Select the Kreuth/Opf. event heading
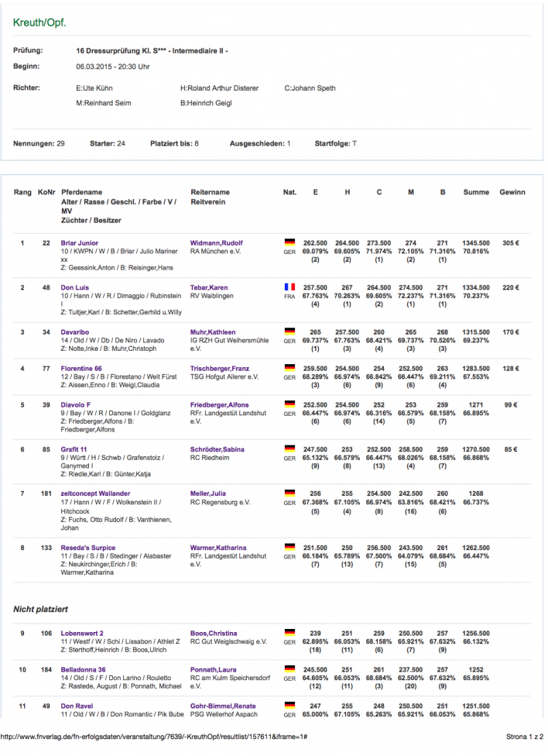Screen dimensions: 548x756 pyautogui.click(x=39, y=22)
